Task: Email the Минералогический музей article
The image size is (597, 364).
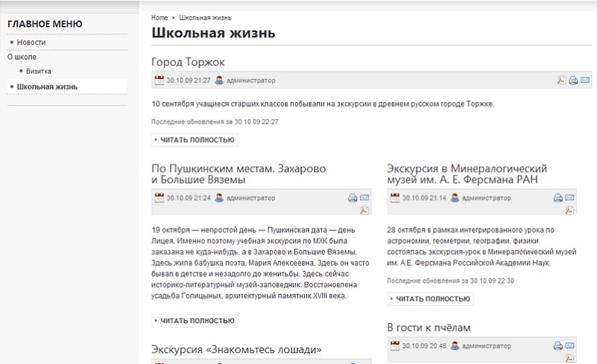Action: [569, 198]
